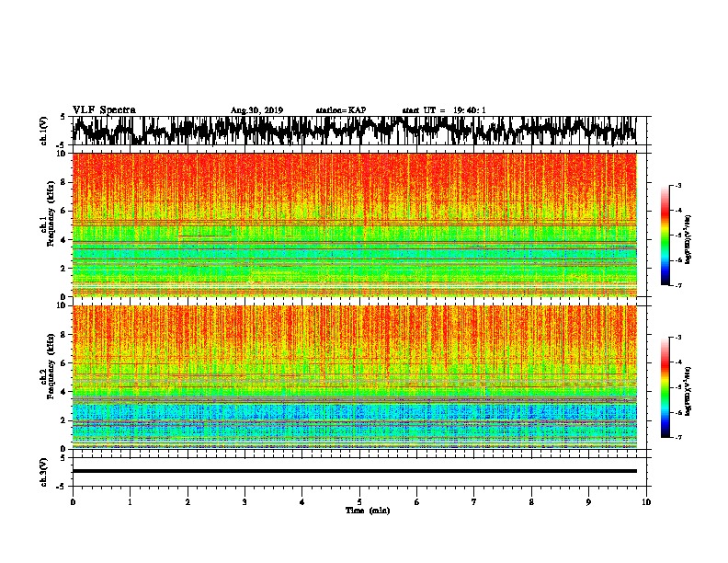Image resolution: width=728 pixels, height=563 pixels.
Task: Click the "0" tick on the time axis
Action: (73, 502)
